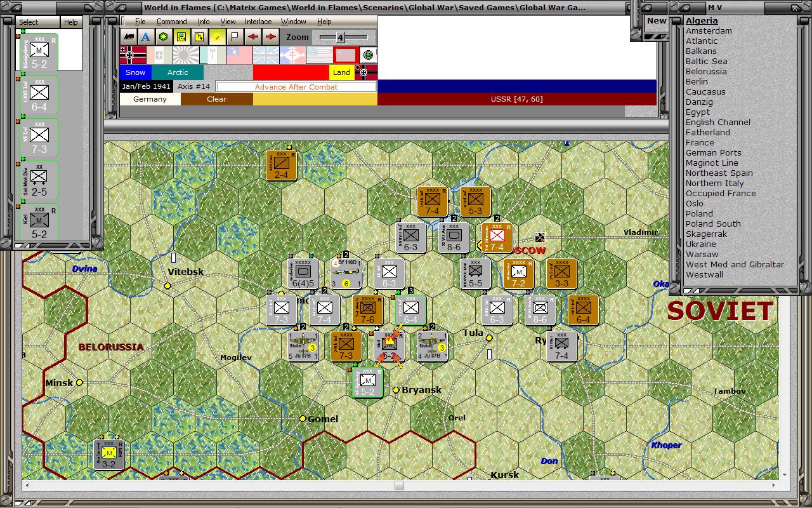Select Königsberg 5-2 unit in units panel
812x508 pixels.
[x=39, y=53]
